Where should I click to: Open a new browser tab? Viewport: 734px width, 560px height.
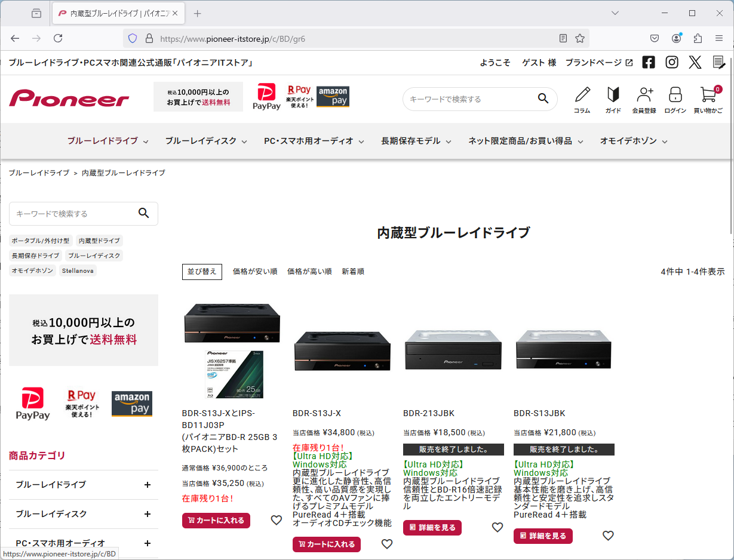point(198,13)
